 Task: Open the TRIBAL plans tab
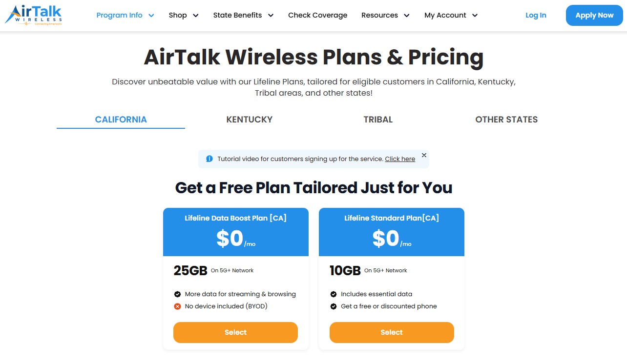(378, 119)
